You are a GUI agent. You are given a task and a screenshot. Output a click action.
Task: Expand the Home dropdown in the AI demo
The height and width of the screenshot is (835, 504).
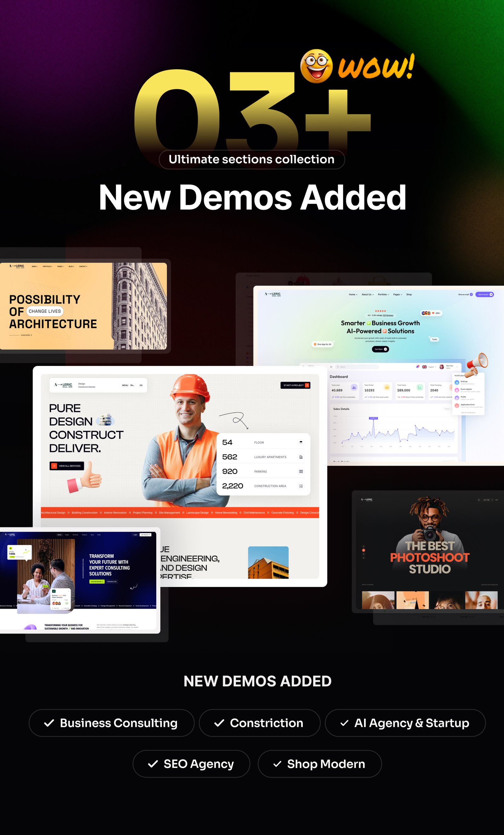(x=353, y=294)
